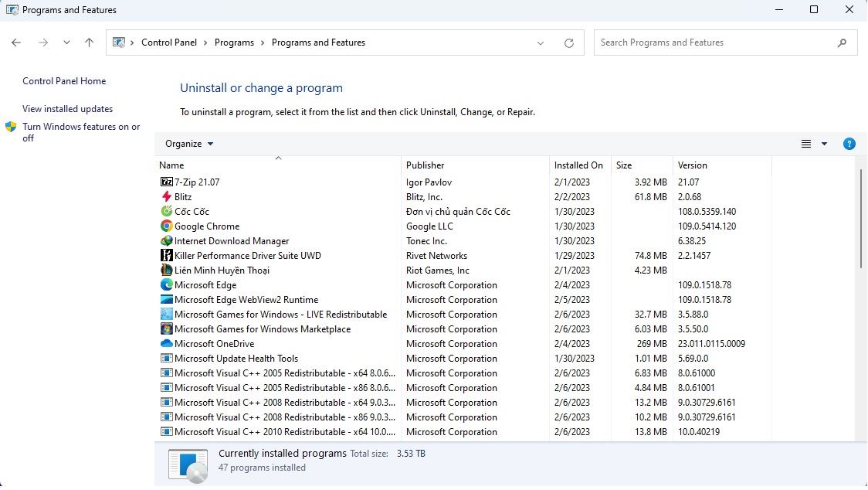868x490 pixels.
Task: Click the vertical scrollbar of program list
Action: [861, 219]
